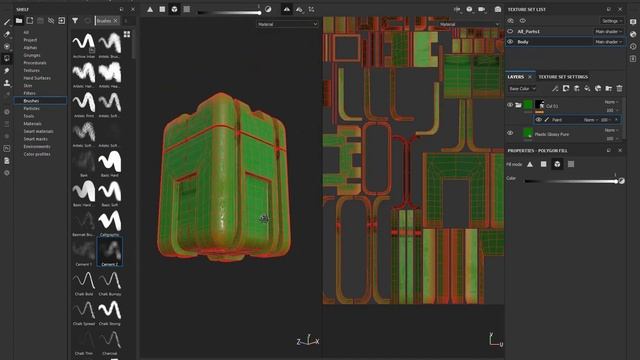Click the add paint layer icon in Layers
The image size is (640, 360).
click(x=577, y=88)
